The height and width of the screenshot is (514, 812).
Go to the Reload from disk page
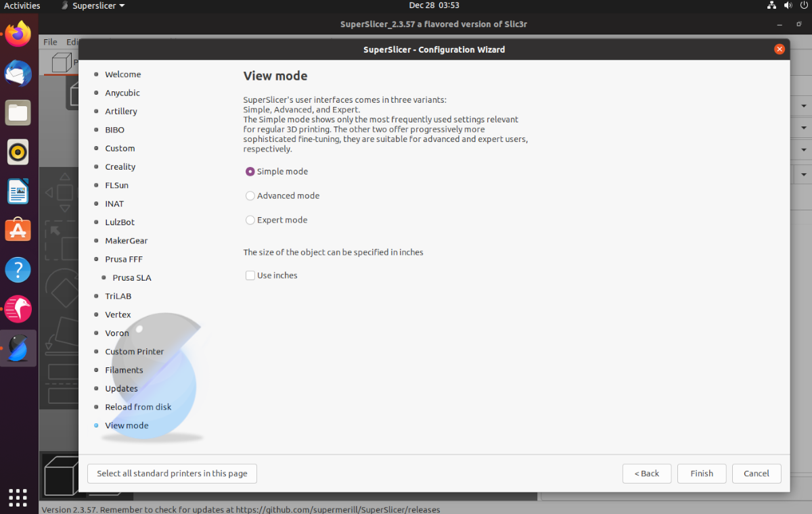138,407
